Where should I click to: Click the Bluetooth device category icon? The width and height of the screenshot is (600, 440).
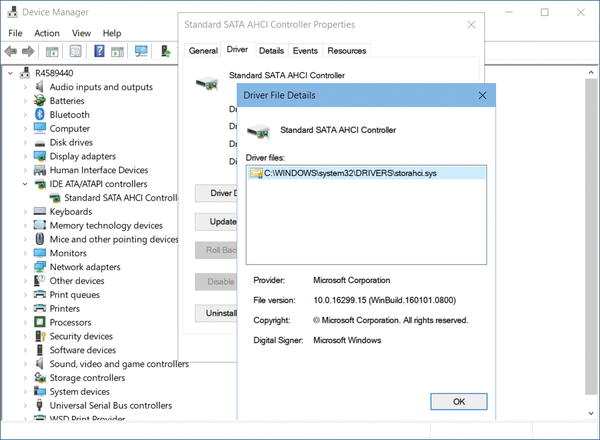[40, 115]
